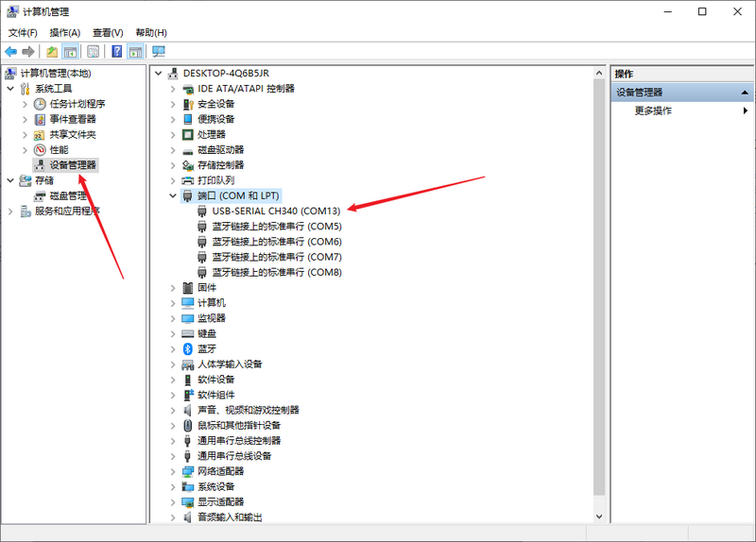Click the monitor (监视器) category icon
The image size is (756, 542).
pyautogui.click(x=188, y=318)
